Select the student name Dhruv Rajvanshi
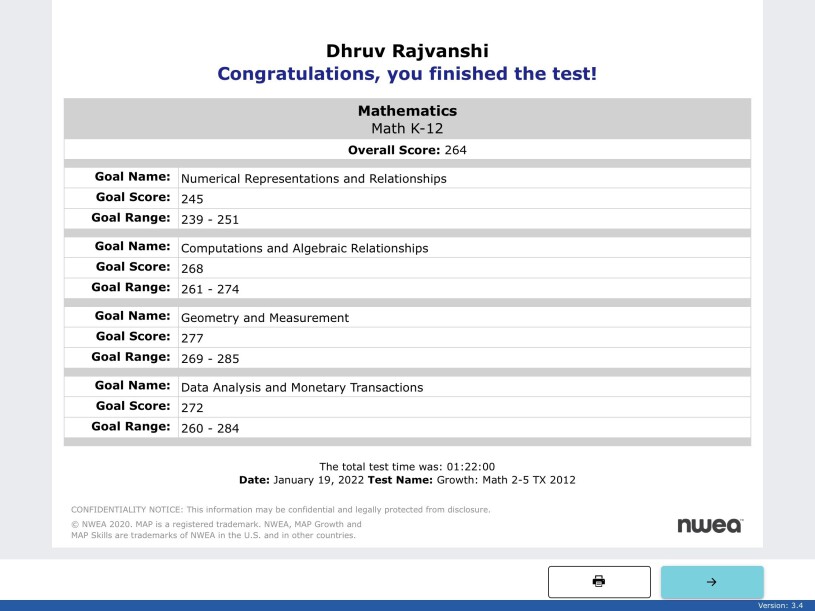Screen dimensions: 815x611 point(407,51)
